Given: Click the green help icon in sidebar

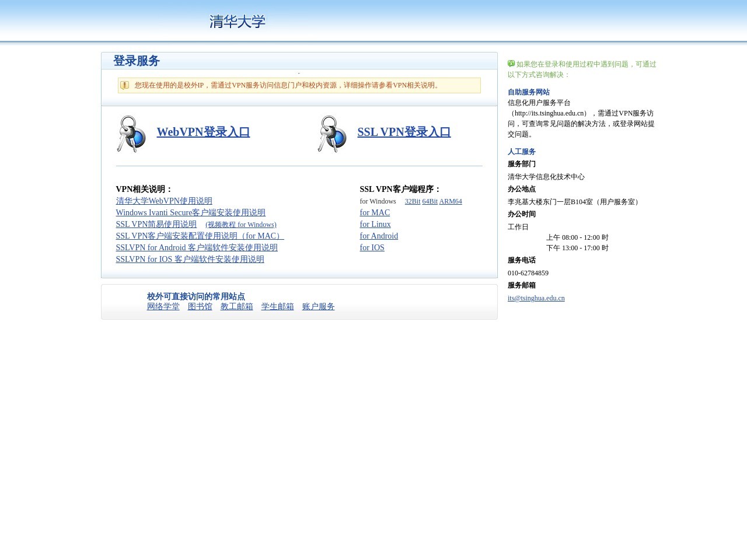Looking at the screenshot, I should (x=511, y=64).
